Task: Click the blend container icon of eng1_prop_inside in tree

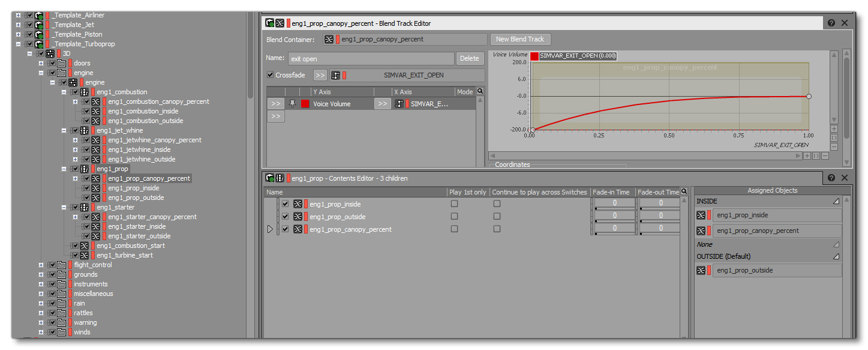Action: tap(95, 188)
